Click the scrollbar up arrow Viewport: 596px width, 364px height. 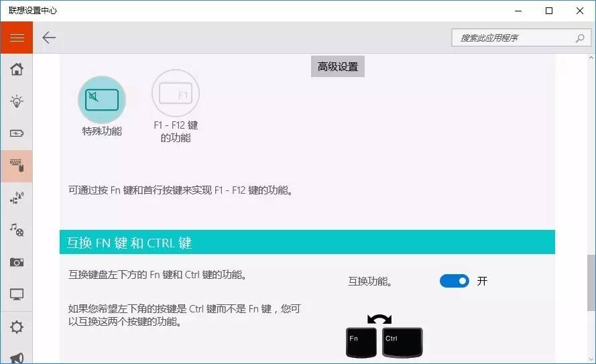(591, 58)
